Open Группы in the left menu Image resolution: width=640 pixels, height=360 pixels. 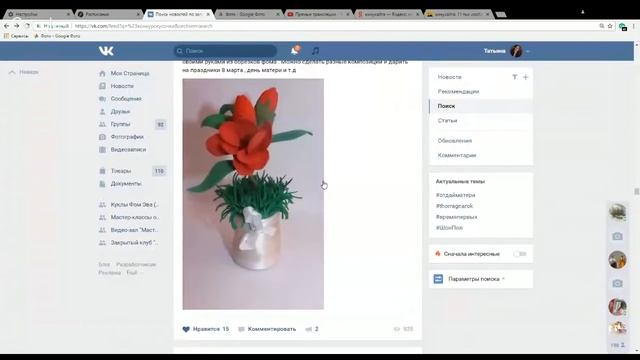pos(120,124)
